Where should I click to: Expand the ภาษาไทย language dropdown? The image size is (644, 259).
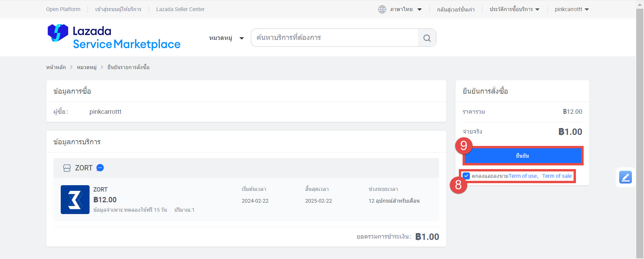point(406,9)
